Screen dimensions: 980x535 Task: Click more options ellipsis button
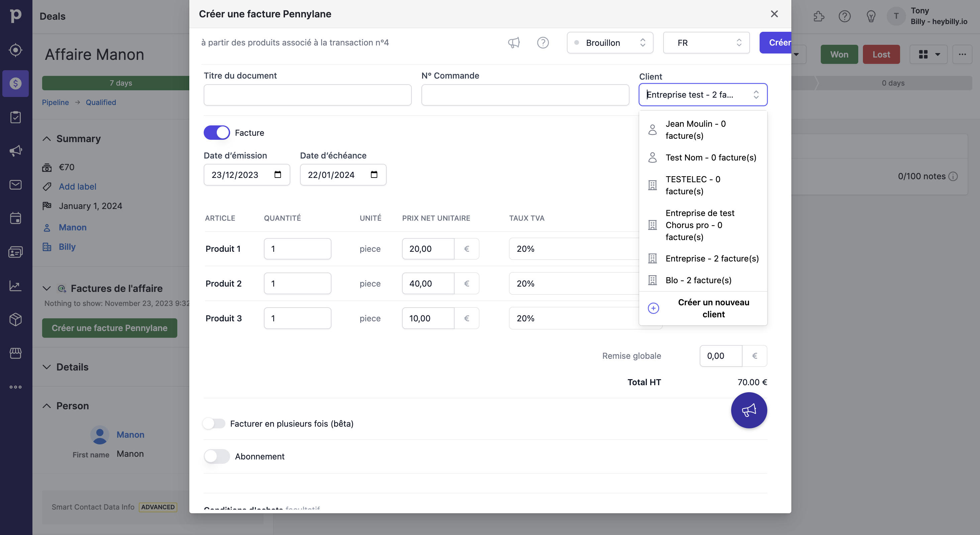pyautogui.click(x=962, y=55)
